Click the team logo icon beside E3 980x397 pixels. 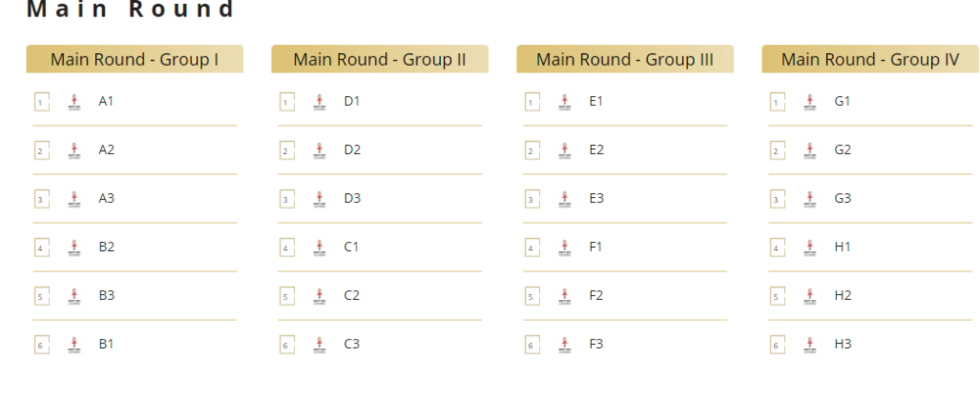click(x=563, y=199)
